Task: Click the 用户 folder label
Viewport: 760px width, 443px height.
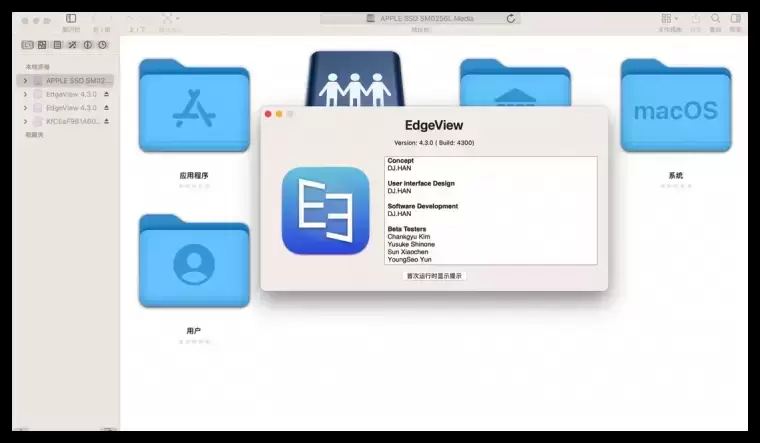Action: [x=193, y=331]
